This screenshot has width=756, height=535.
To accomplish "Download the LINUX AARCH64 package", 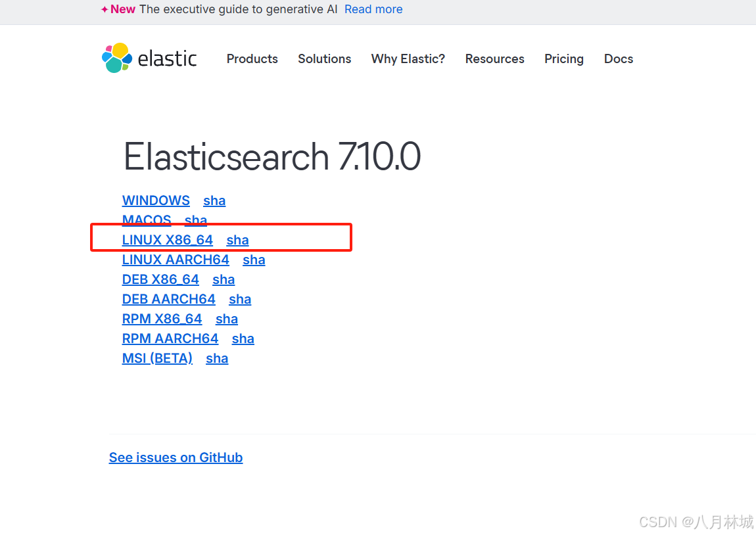I will click(x=176, y=260).
